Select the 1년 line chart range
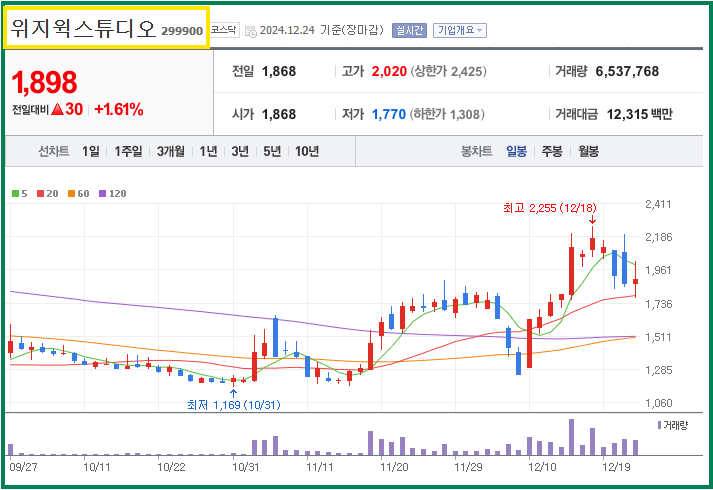Image resolution: width=713 pixels, height=490 pixels. click(x=208, y=151)
